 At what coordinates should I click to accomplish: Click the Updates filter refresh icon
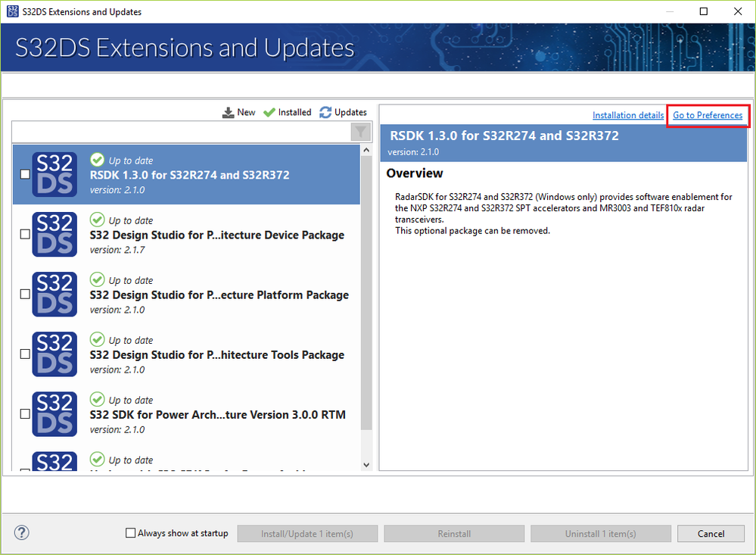click(x=325, y=113)
